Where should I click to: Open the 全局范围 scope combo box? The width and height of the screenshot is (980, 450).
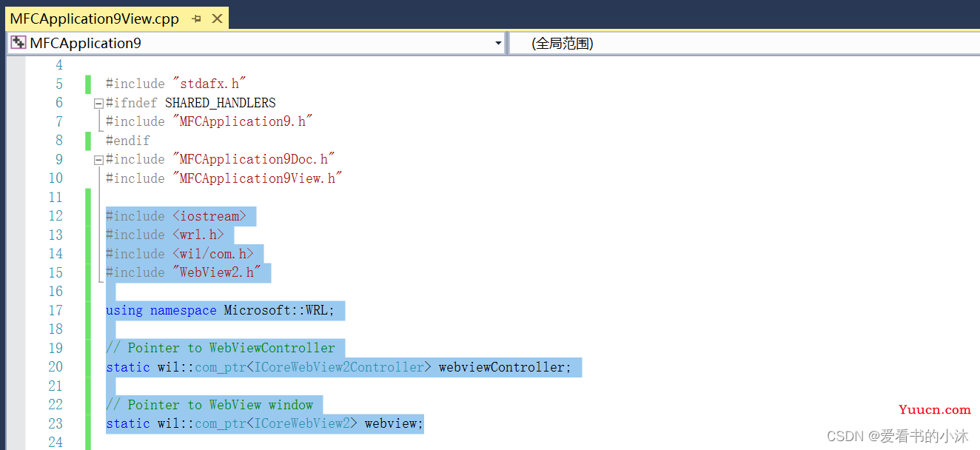click(745, 44)
